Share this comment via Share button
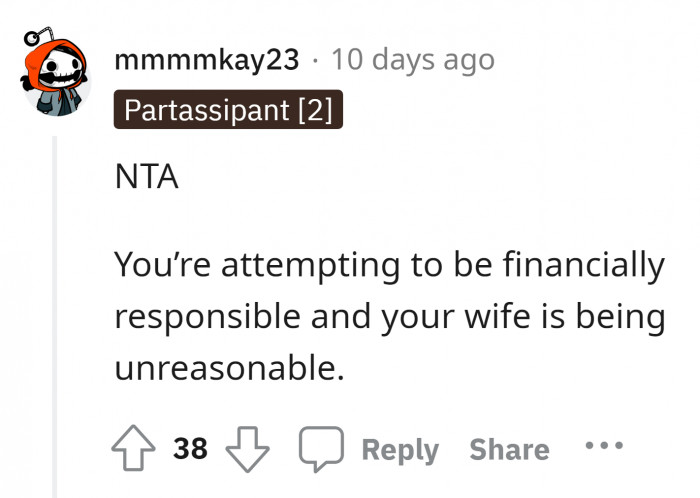Screen dimensions: 700x498 pos(509,450)
